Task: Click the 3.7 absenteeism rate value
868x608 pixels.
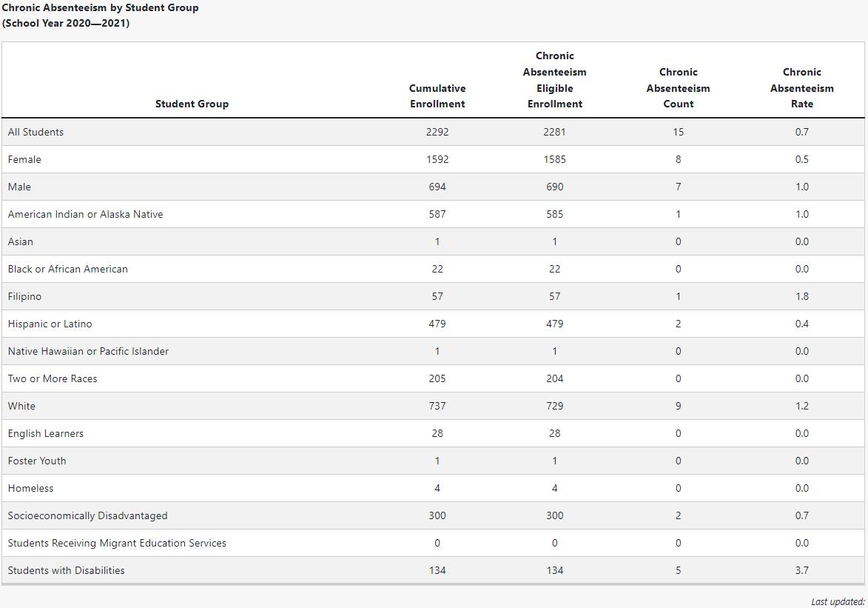Action: (x=801, y=570)
